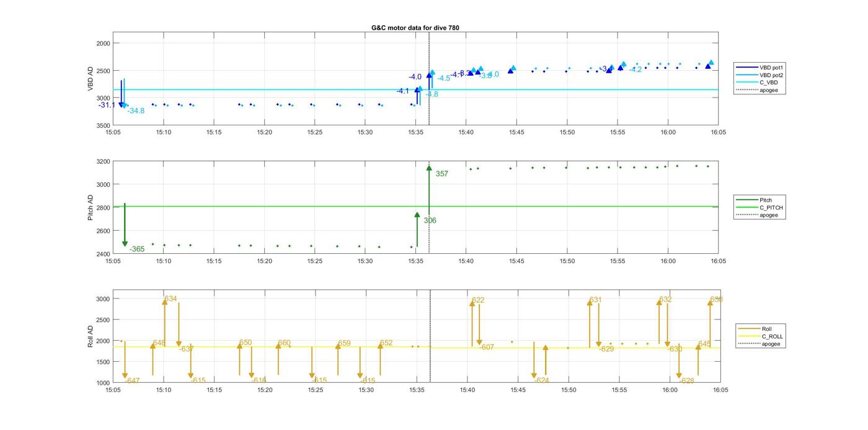This screenshot has height=430, width=868.
Task: Click the '660' roll annotation
Action: (284, 343)
